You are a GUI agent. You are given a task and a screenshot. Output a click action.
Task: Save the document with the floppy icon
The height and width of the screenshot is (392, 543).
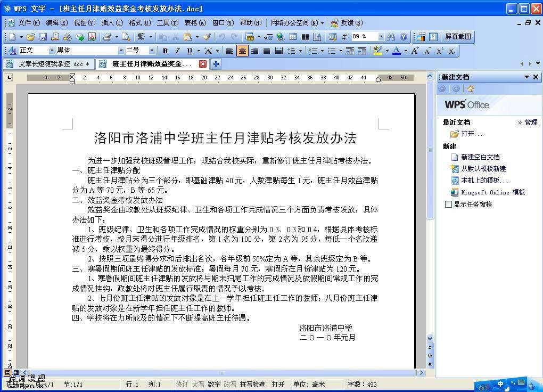(43, 37)
